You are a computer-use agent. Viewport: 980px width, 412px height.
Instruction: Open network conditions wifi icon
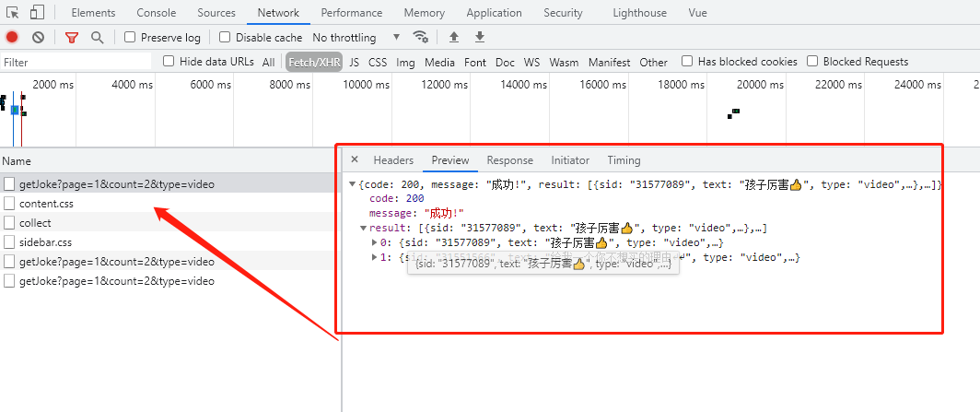[x=421, y=38]
